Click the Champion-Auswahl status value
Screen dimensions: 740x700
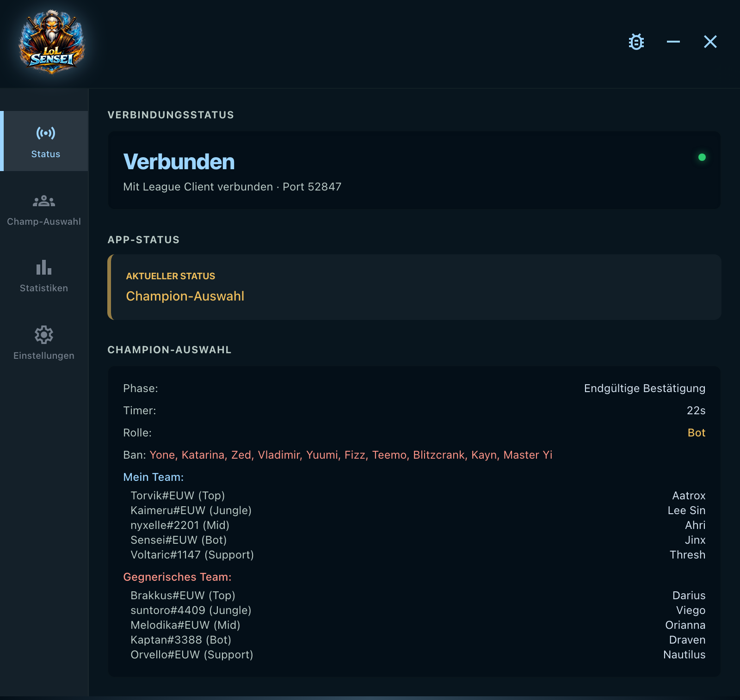[185, 296]
